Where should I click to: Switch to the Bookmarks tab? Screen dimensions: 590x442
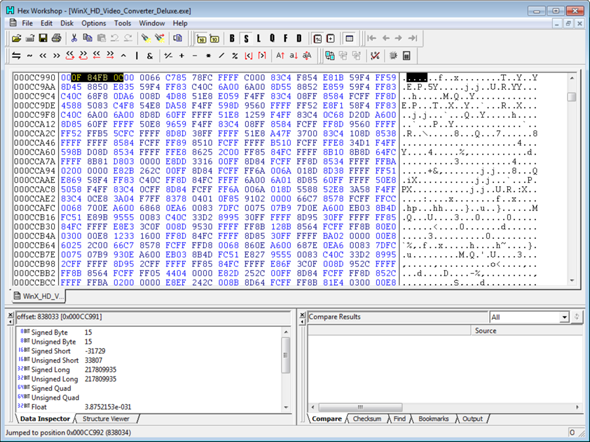click(433, 419)
